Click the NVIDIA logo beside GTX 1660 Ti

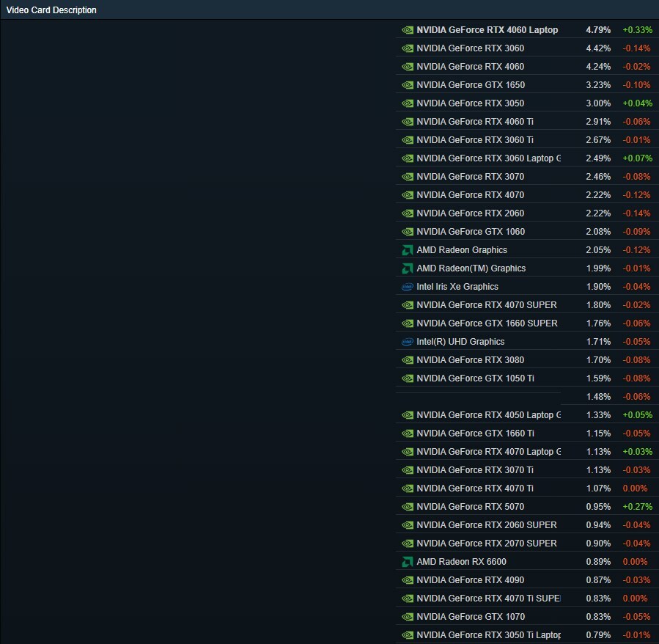pos(408,433)
